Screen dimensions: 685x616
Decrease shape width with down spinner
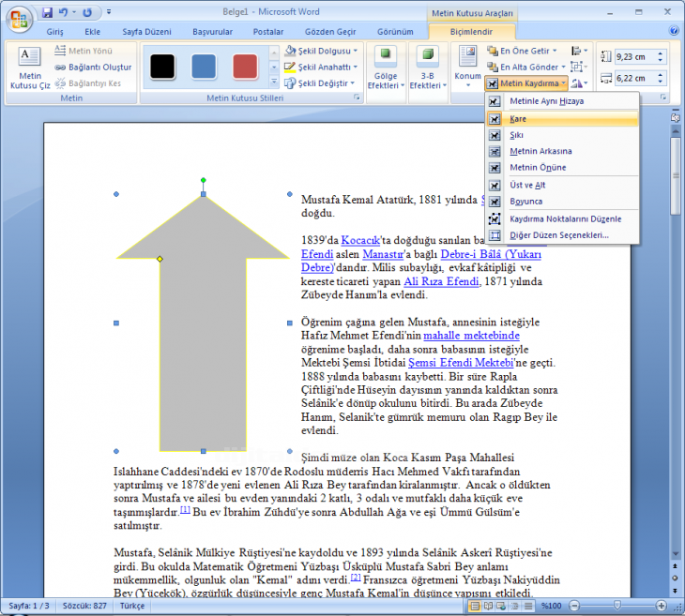(661, 82)
